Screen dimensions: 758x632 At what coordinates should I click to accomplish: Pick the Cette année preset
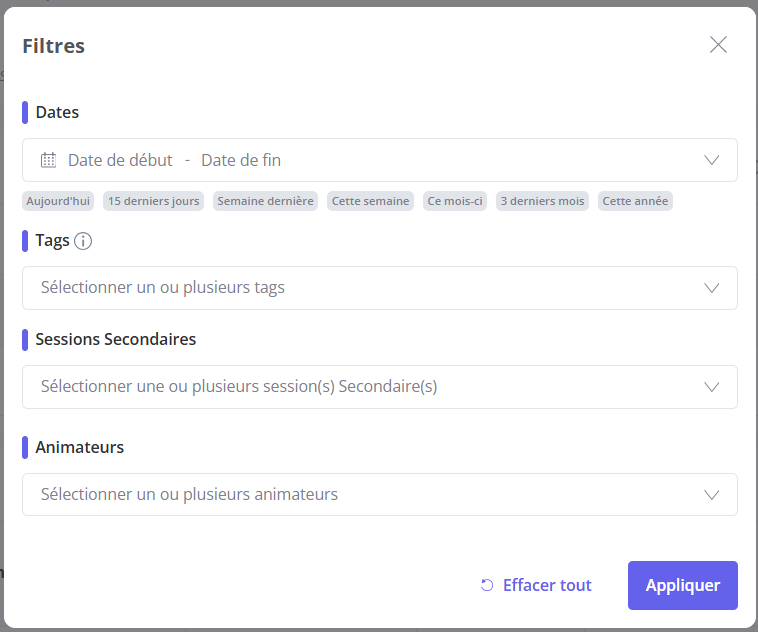pyautogui.click(x=635, y=201)
